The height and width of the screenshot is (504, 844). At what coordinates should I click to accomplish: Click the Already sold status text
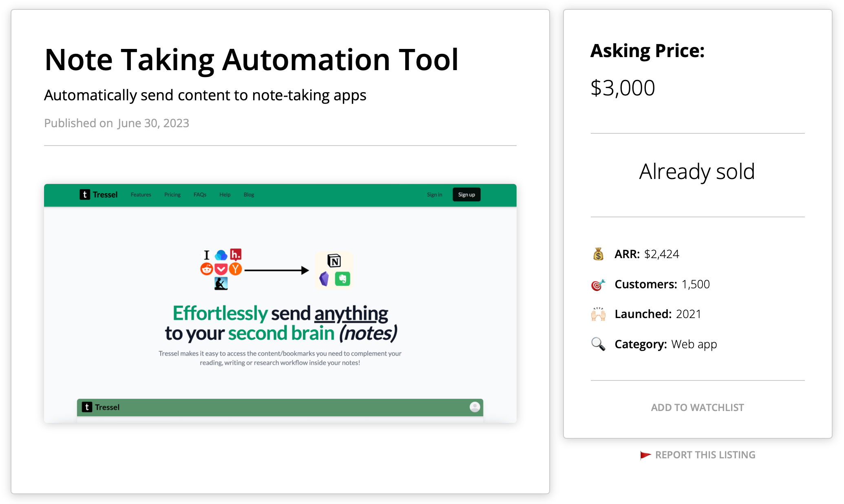click(697, 171)
